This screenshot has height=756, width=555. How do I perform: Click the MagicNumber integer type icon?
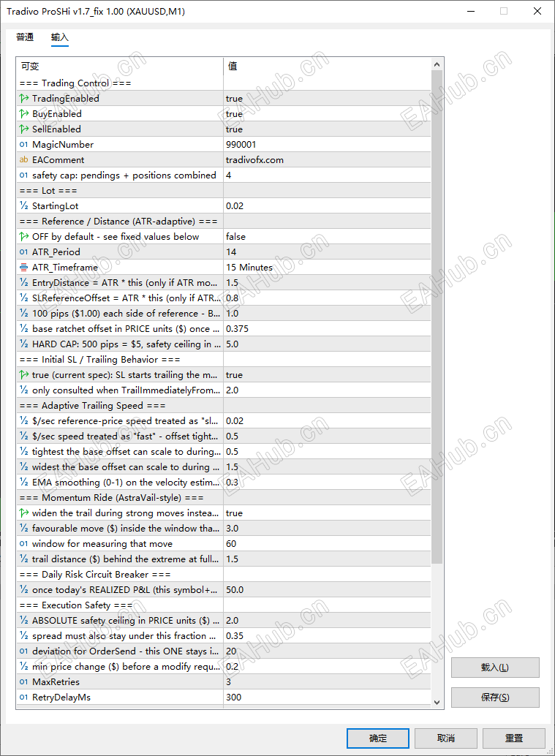pyautogui.click(x=23, y=145)
